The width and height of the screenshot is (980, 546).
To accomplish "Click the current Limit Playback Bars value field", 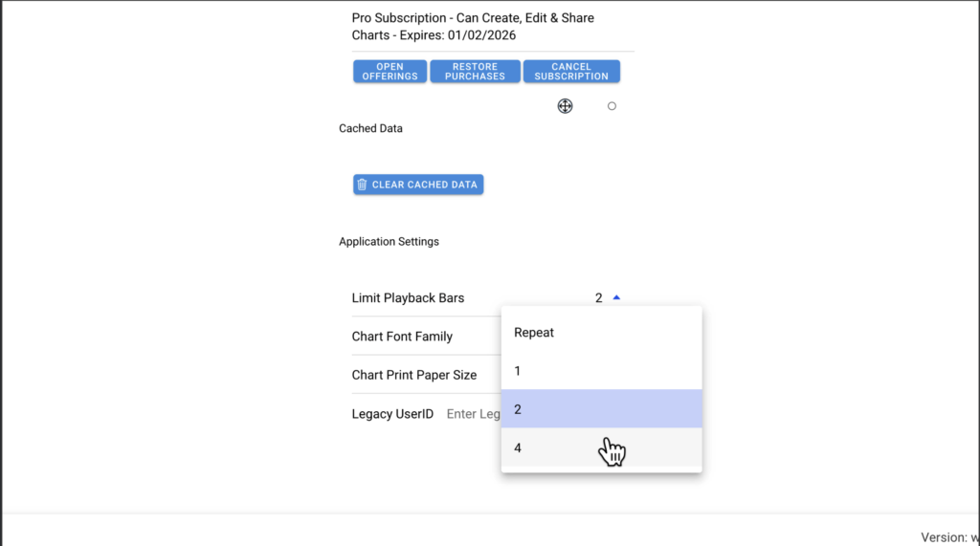I will coord(598,298).
